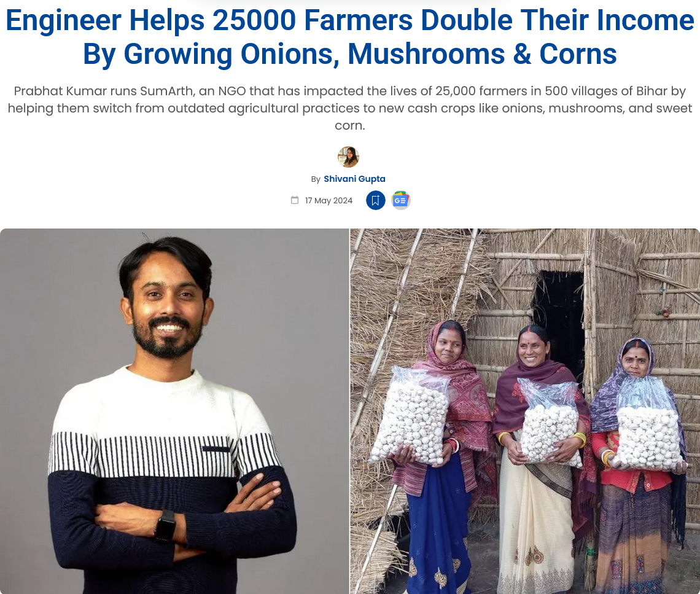
Task: Click the 'By' label before author name
Action: pyautogui.click(x=316, y=179)
